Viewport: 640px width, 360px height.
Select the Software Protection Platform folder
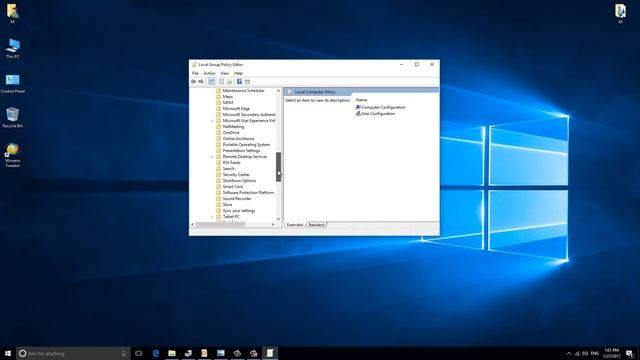pyautogui.click(x=245, y=193)
